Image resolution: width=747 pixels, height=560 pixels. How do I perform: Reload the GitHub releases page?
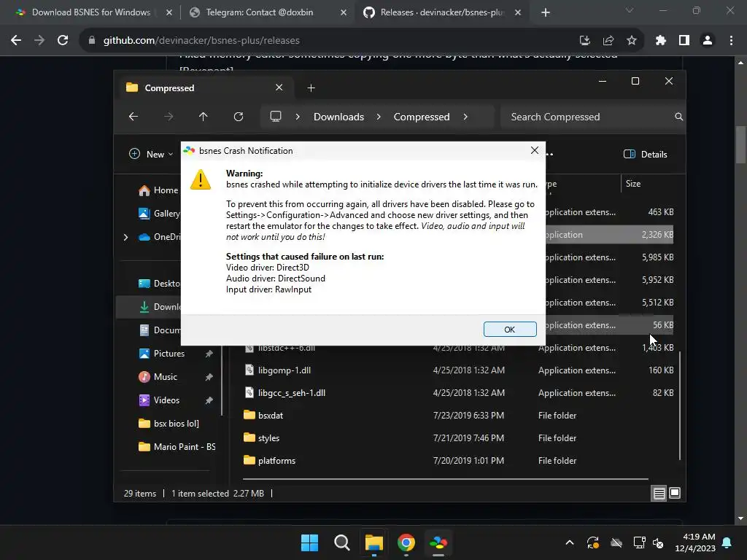63,41
